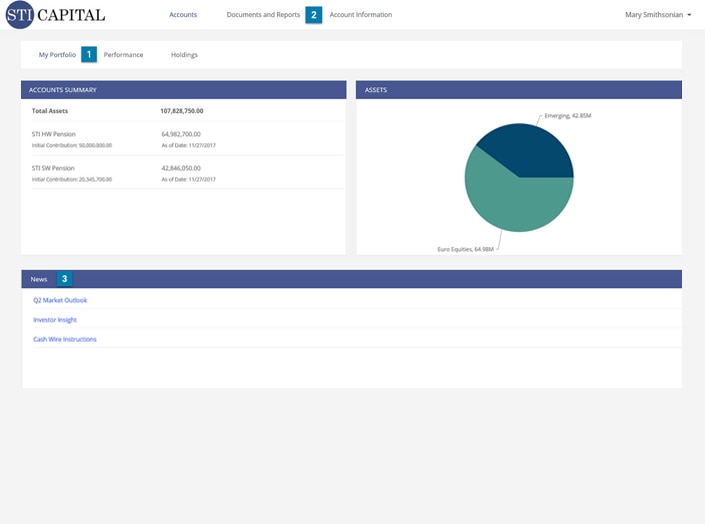Click the News panel header
705x524 pixels.
352,279
